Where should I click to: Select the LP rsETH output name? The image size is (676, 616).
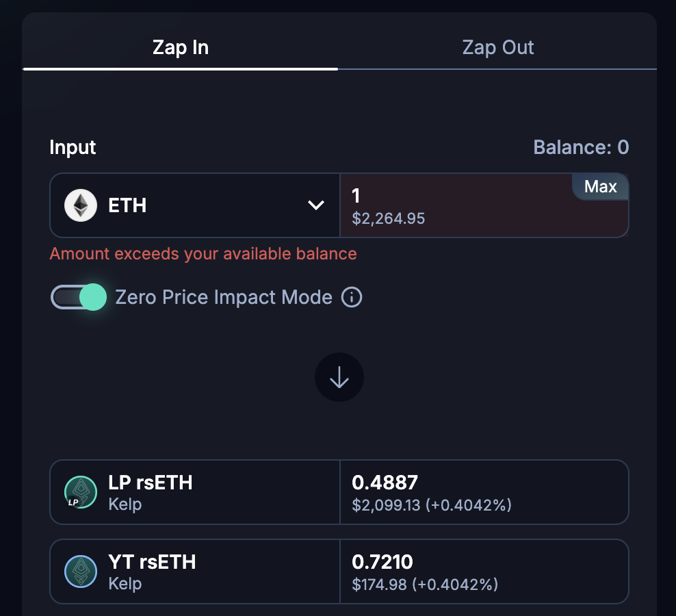point(151,483)
